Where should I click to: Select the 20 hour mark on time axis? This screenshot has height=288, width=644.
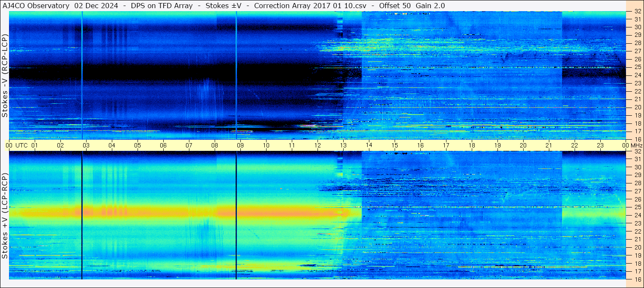pos(523,145)
